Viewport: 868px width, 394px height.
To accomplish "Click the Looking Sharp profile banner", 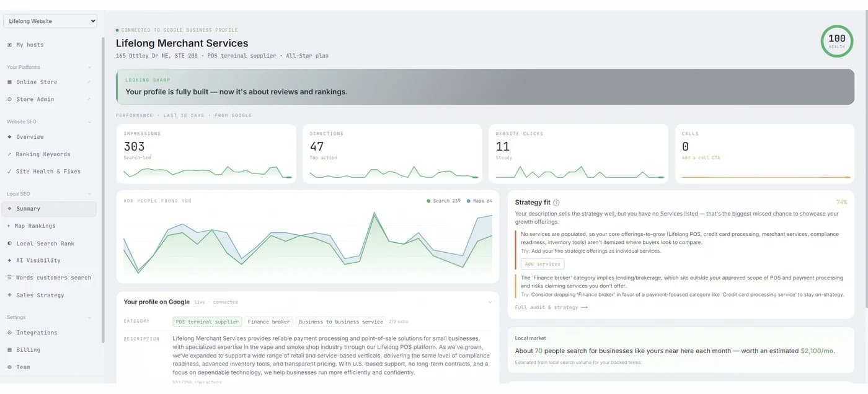I will [x=485, y=87].
